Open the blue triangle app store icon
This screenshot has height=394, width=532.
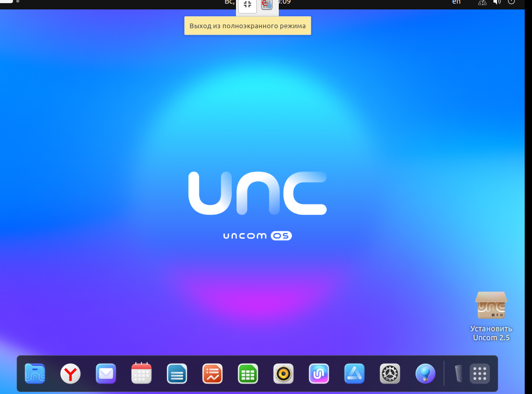pyautogui.click(x=354, y=374)
